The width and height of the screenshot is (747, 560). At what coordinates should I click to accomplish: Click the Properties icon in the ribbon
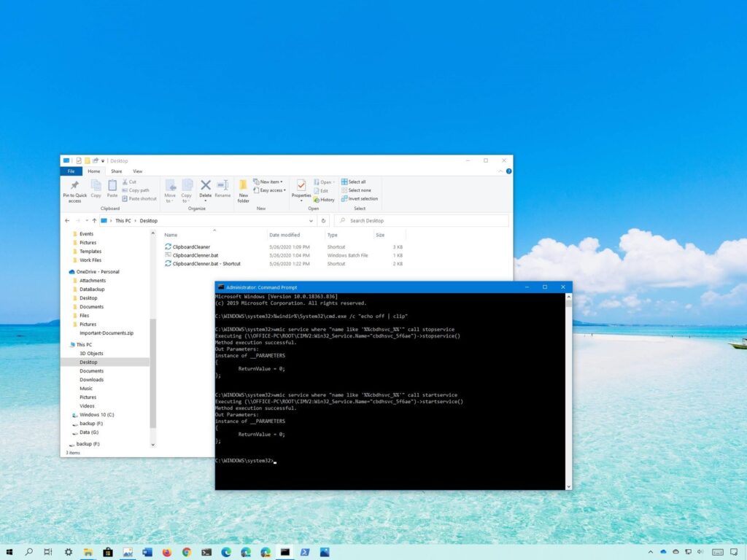tap(301, 190)
